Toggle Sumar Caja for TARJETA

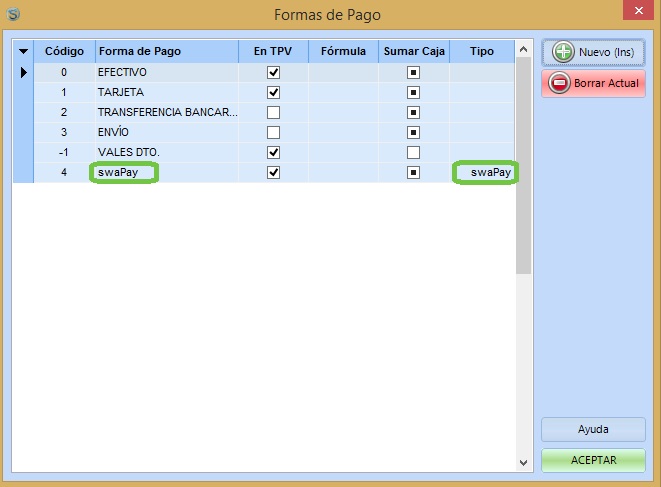pyautogui.click(x=413, y=92)
